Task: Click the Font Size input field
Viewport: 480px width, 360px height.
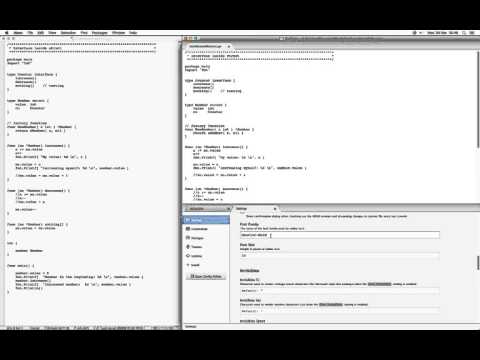Action: [x=339, y=256]
